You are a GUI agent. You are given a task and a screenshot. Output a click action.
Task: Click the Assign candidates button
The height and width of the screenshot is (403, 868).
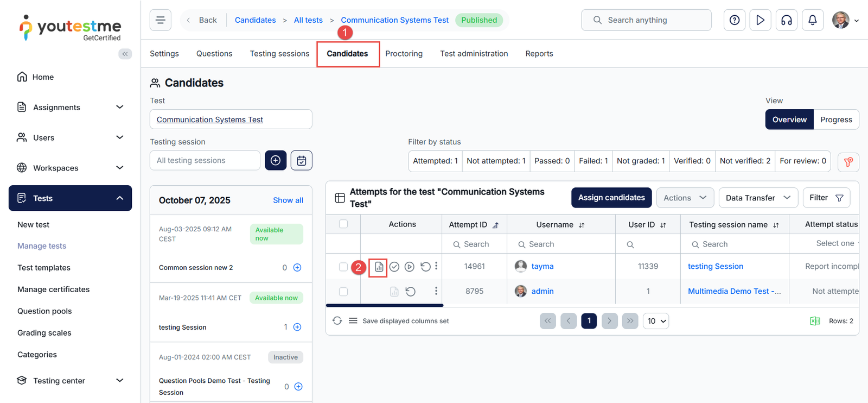(611, 198)
